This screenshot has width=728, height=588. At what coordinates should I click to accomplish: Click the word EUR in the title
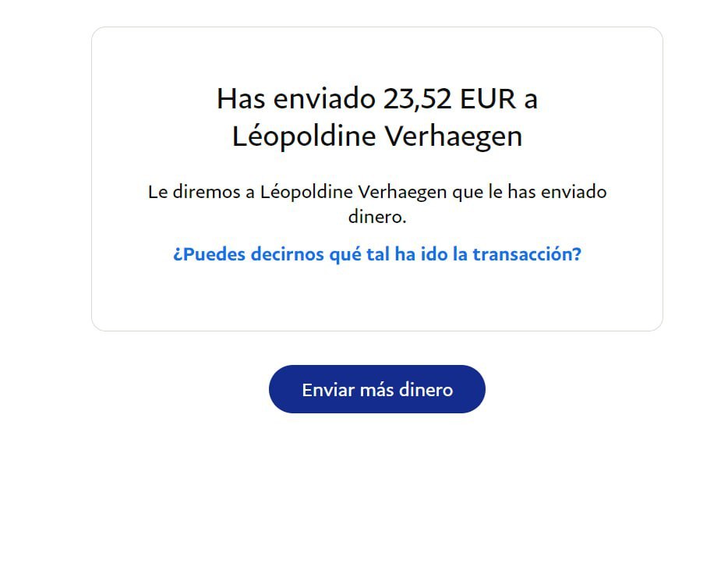tap(488, 99)
